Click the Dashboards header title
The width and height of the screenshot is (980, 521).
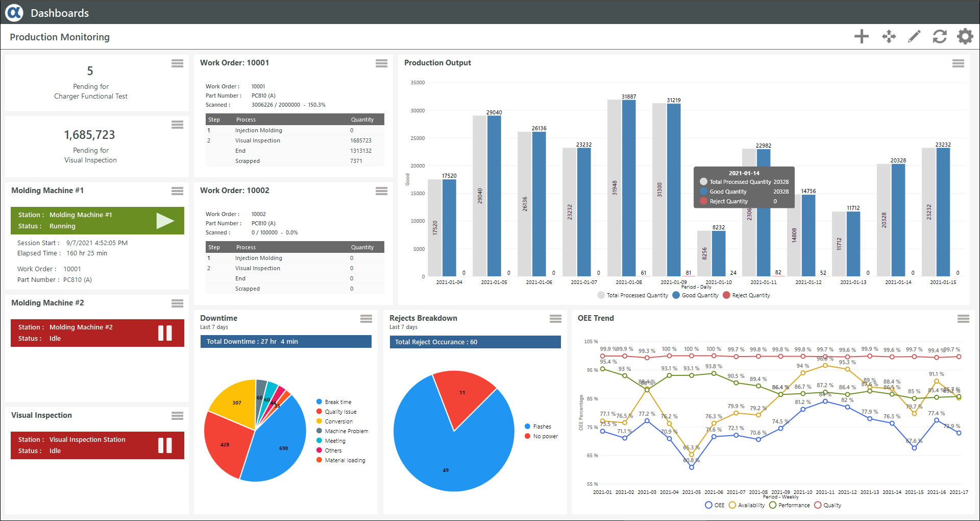[x=60, y=13]
